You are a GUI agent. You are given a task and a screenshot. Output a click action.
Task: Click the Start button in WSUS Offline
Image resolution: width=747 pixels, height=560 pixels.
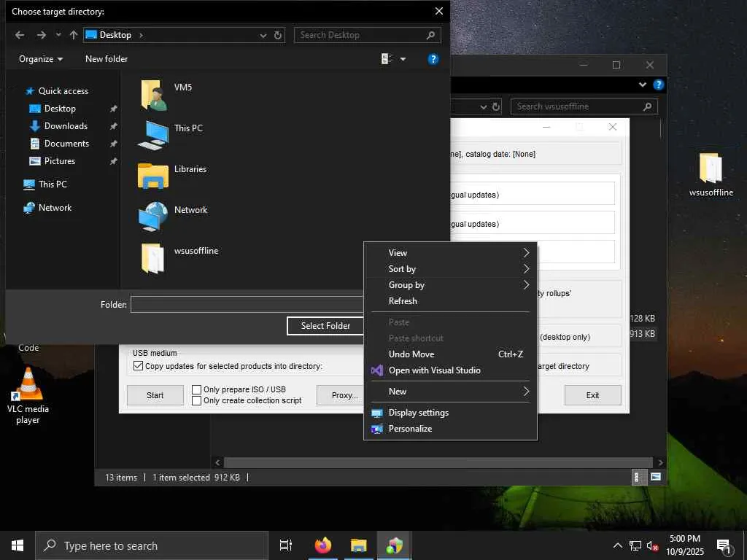155,395
